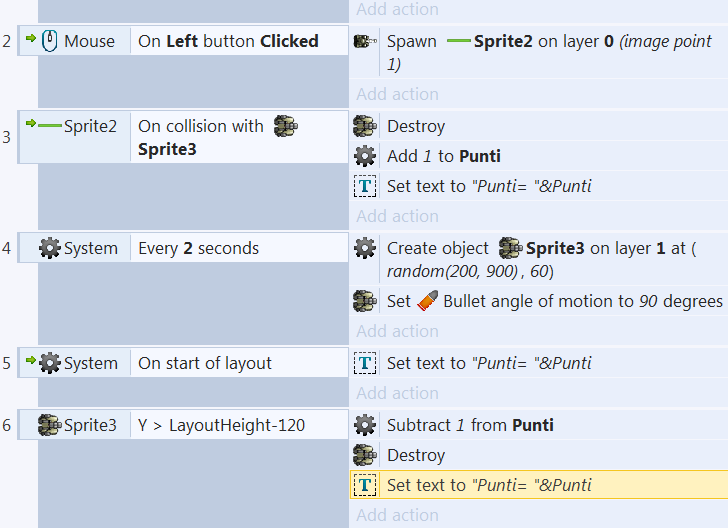Click the green Sprite2 icon in event 3 condition
The width and height of the screenshot is (728, 528).
point(50,126)
